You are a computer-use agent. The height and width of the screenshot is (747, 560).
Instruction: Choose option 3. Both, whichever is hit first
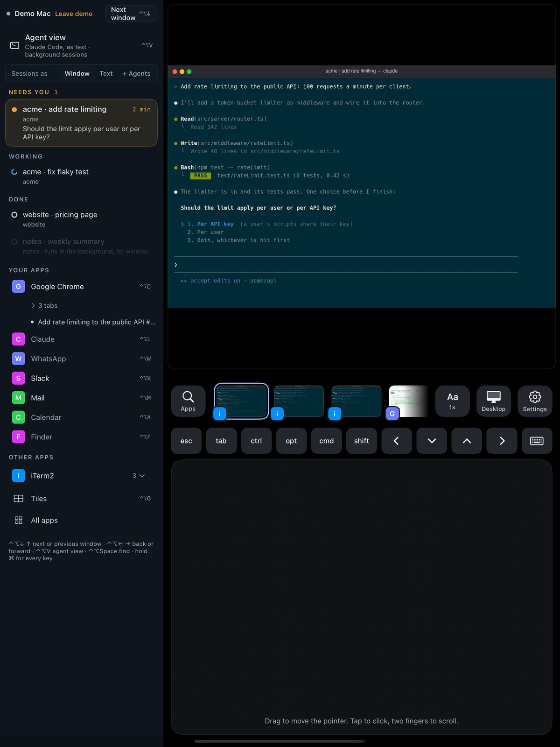click(238, 240)
